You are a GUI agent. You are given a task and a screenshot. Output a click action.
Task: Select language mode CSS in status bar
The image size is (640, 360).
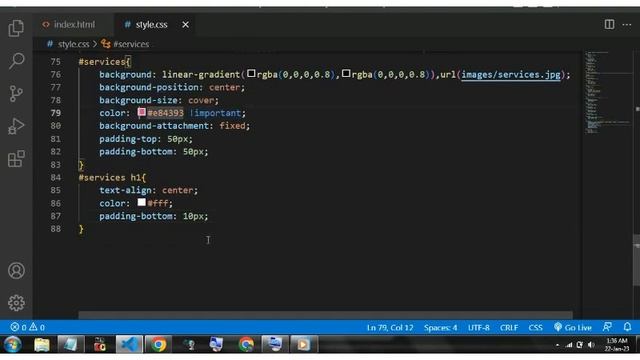(536, 328)
